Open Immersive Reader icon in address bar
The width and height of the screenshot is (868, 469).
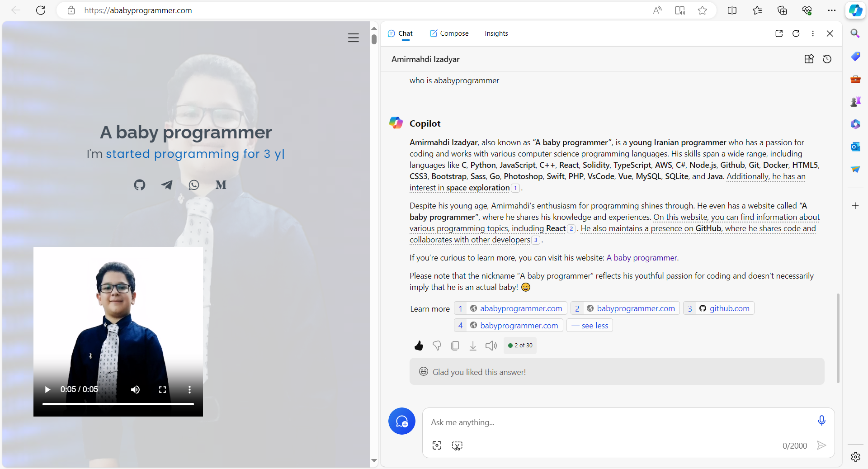(x=680, y=10)
